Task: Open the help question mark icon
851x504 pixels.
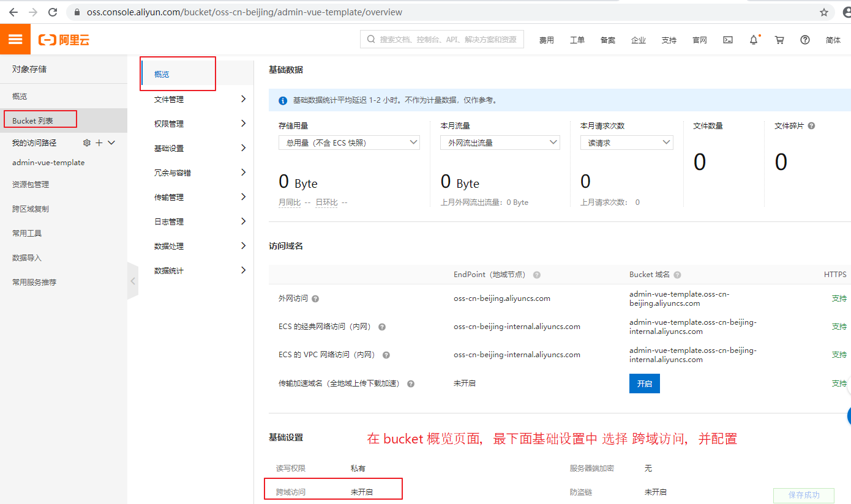Action: 805,40
